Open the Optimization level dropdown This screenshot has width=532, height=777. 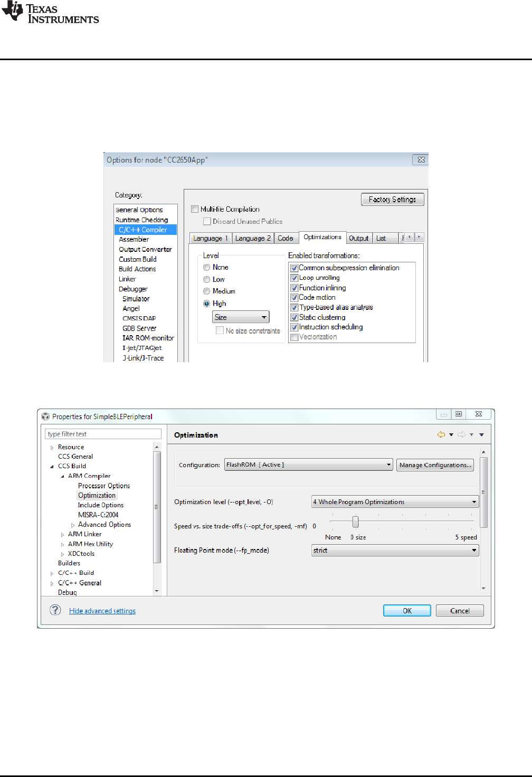[x=395, y=501]
